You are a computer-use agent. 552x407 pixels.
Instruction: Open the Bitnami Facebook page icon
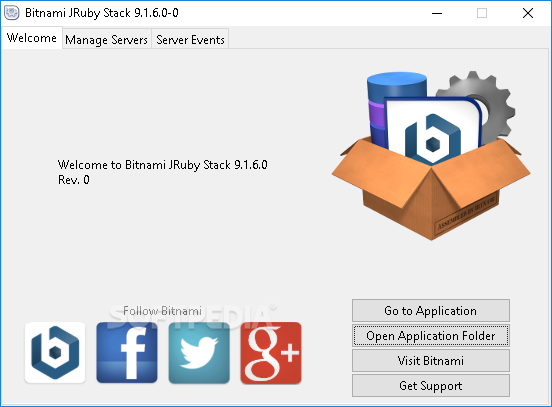click(127, 352)
